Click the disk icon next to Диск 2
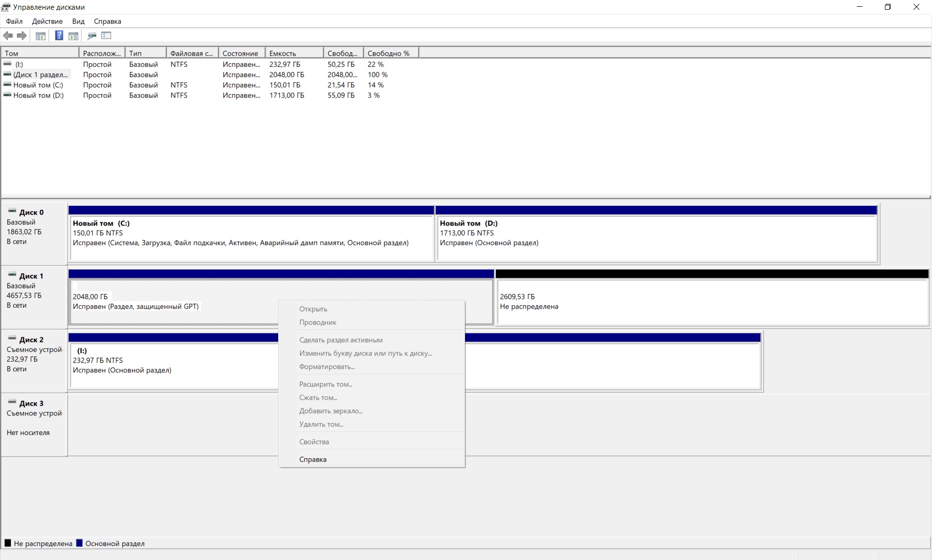 12,338
